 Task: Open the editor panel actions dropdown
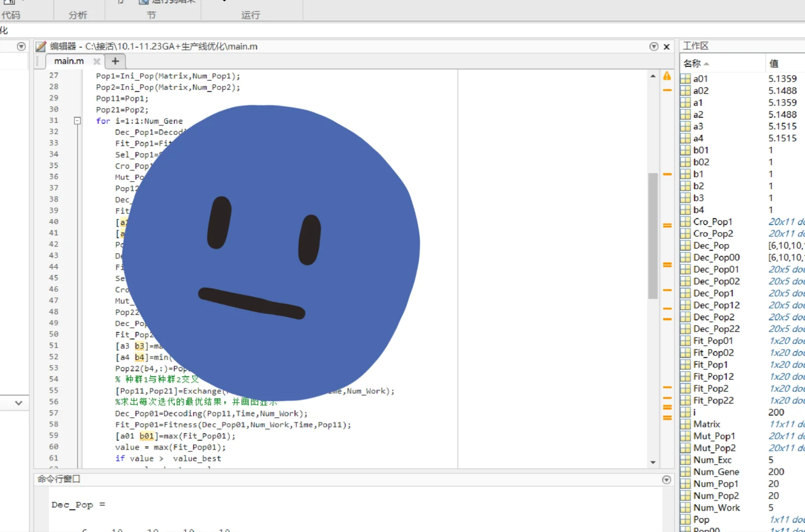point(654,46)
